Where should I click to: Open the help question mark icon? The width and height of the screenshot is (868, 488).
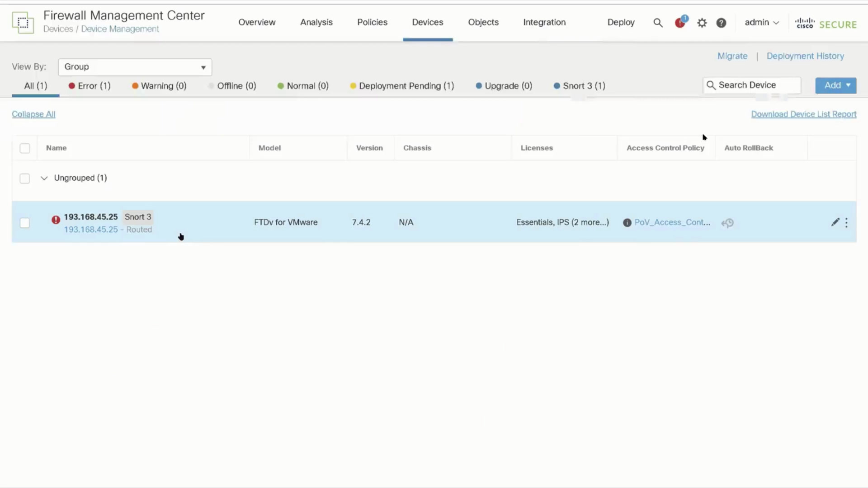721,23
